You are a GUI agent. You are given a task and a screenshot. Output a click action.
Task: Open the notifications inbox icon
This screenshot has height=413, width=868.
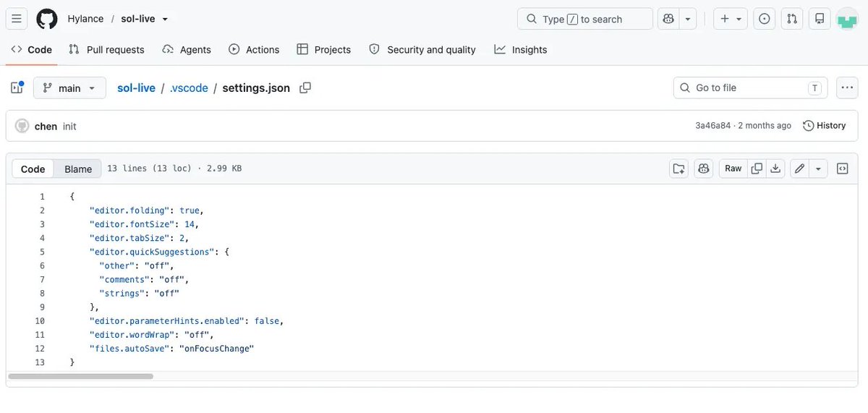pyautogui.click(x=820, y=19)
